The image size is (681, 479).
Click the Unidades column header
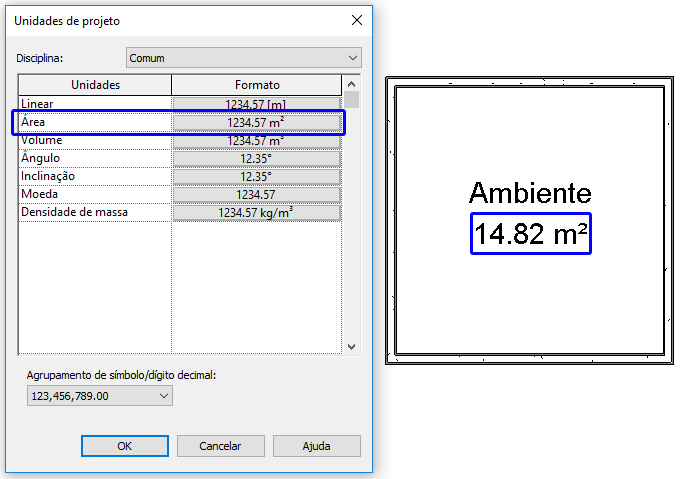coord(95,85)
